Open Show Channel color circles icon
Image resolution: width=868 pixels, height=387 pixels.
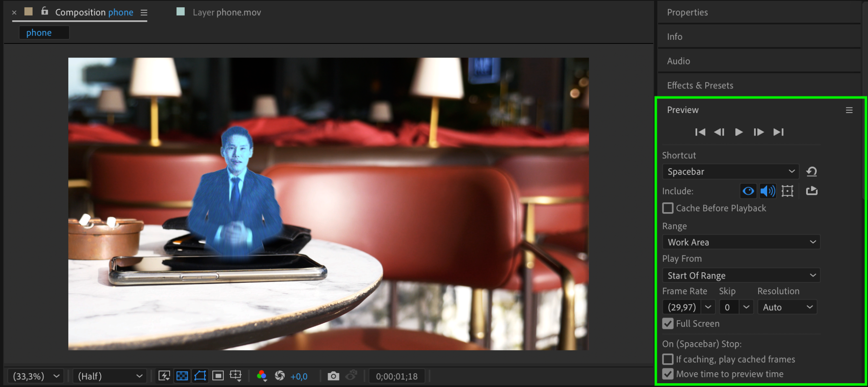pyautogui.click(x=262, y=376)
